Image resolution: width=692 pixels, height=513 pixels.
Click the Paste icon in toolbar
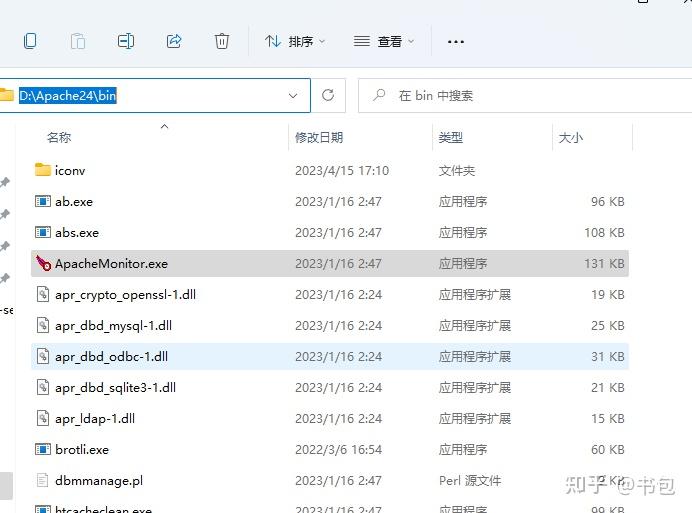click(78, 41)
